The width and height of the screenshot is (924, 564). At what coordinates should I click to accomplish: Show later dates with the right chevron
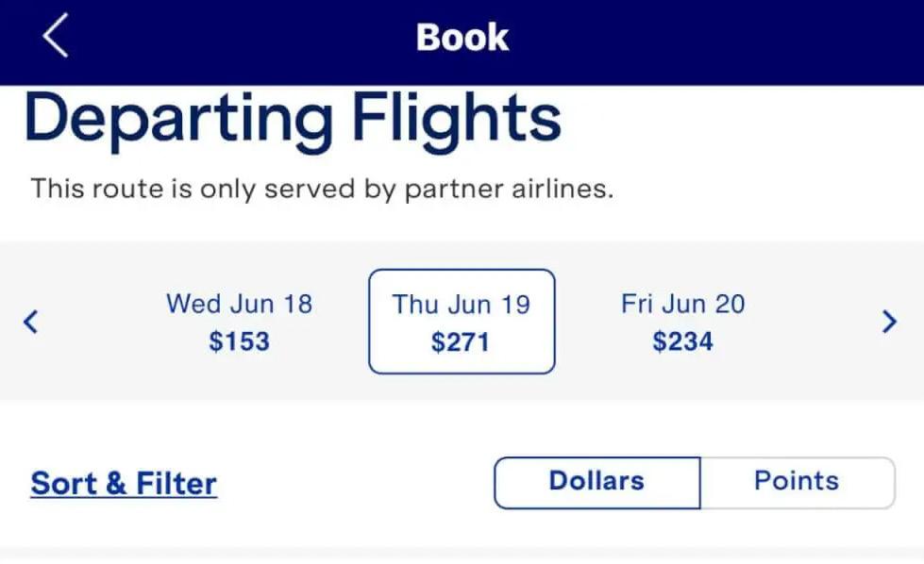click(889, 322)
